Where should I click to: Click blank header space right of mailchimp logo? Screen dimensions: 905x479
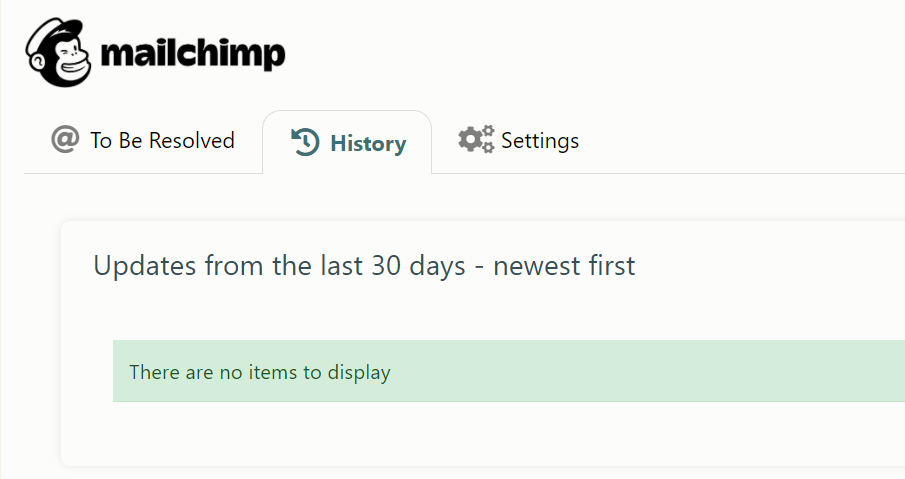point(594,53)
